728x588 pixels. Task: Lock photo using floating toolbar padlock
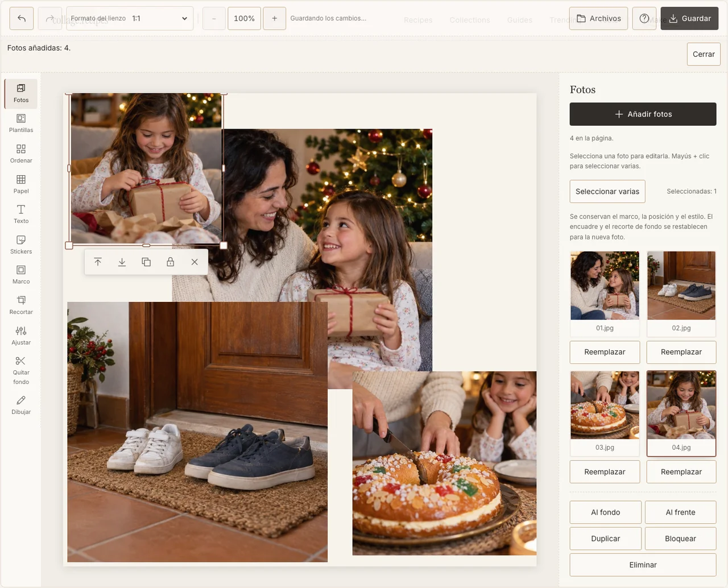click(x=170, y=262)
